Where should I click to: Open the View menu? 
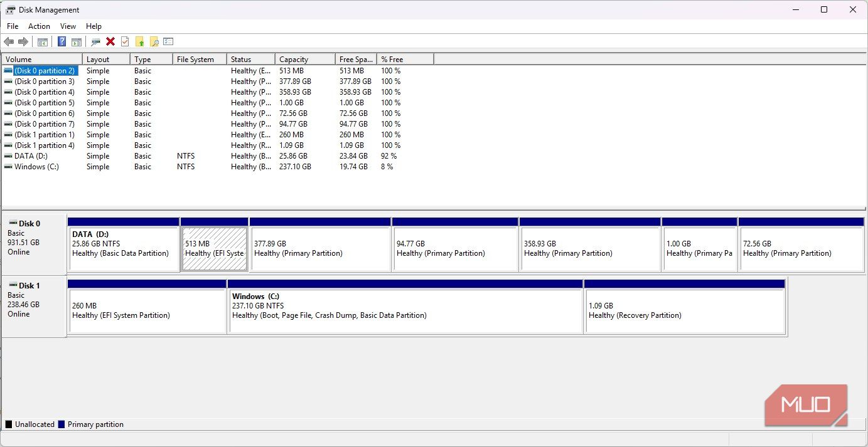[x=68, y=26]
